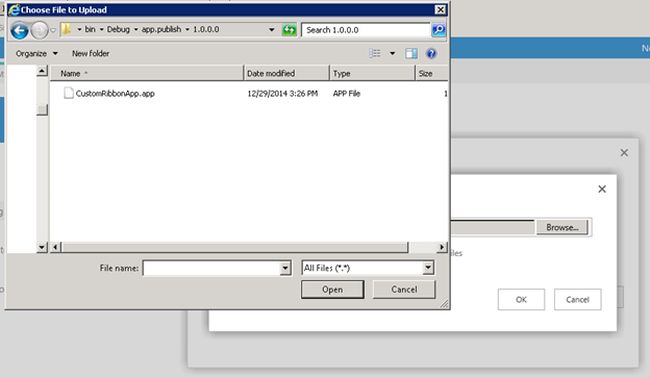Image resolution: width=650 pixels, height=378 pixels.
Task: Sort by the Size column header
Action: pyautogui.click(x=431, y=73)
